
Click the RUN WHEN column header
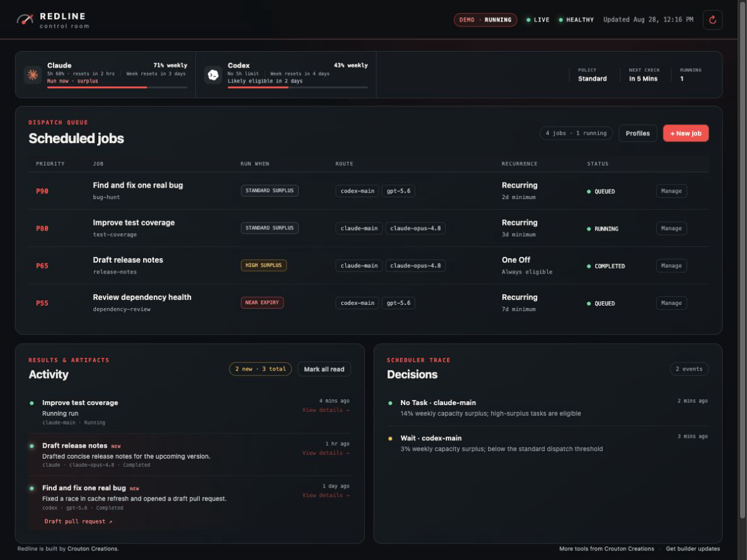coord(255,164)
